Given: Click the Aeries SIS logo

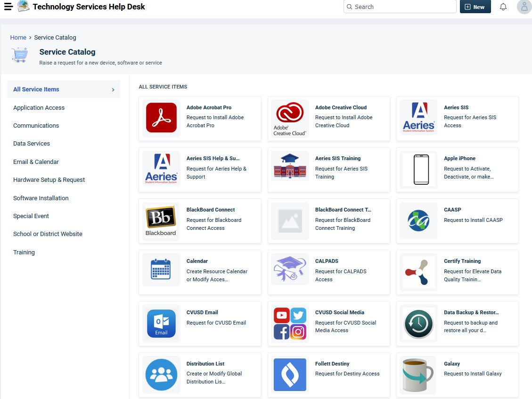Looking at the screenshot, I should [418, 117].
